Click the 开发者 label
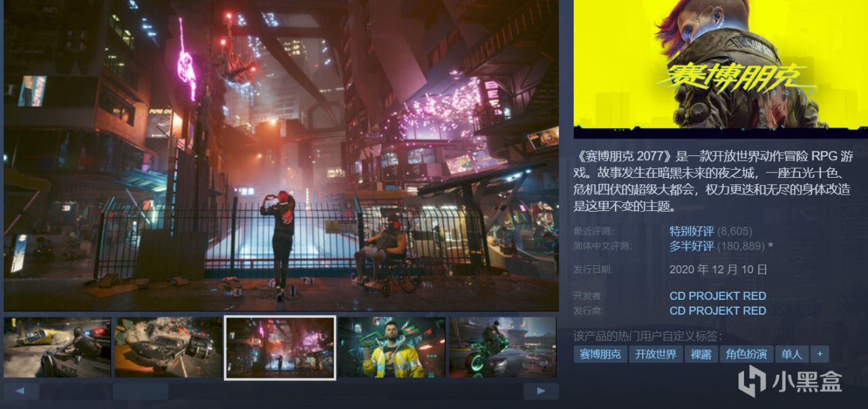This screenshot has width=868, height=409. [589, 296]
